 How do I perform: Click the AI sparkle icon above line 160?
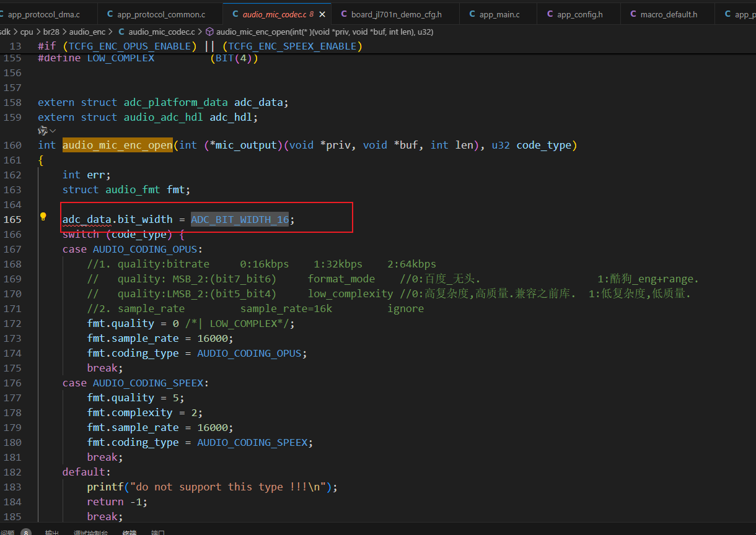(43, 131)
